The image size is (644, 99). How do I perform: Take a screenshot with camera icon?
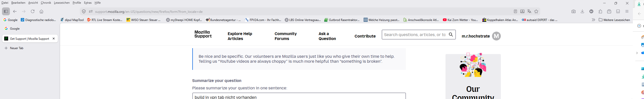pyautogui.click(x=574, y=11)
